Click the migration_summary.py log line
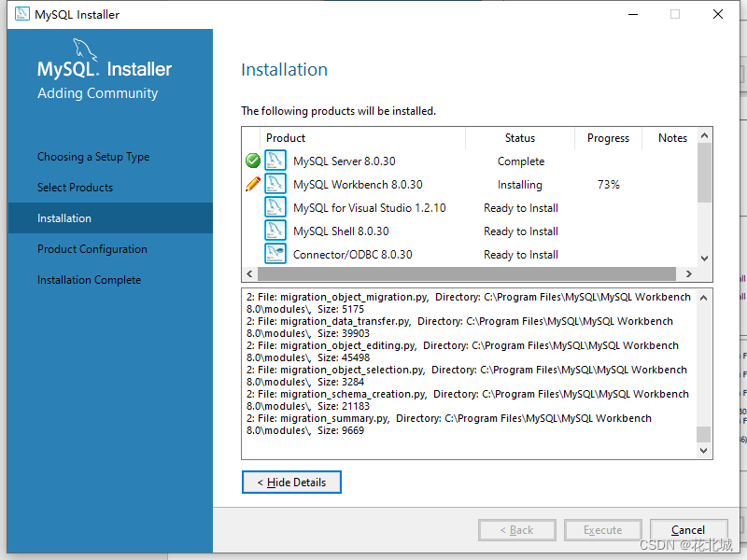747x560 pixels. (x=449, y=425)
